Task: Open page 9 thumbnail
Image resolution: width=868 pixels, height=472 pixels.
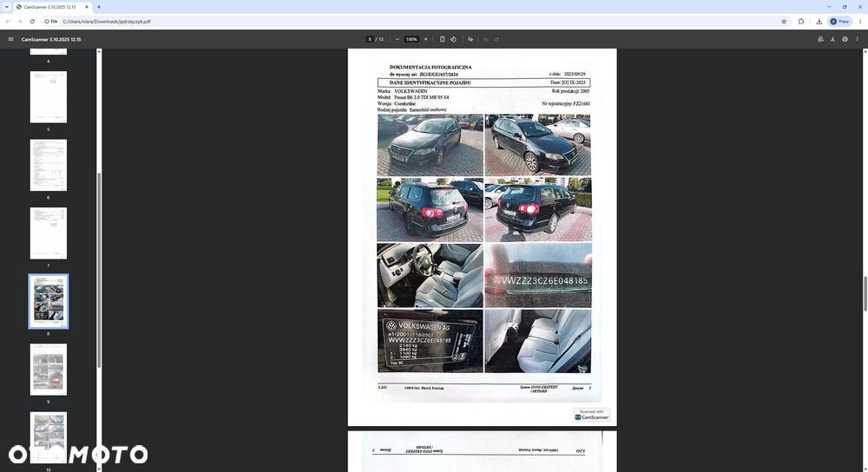Action: pyautogui.click(x=48, y=369)
